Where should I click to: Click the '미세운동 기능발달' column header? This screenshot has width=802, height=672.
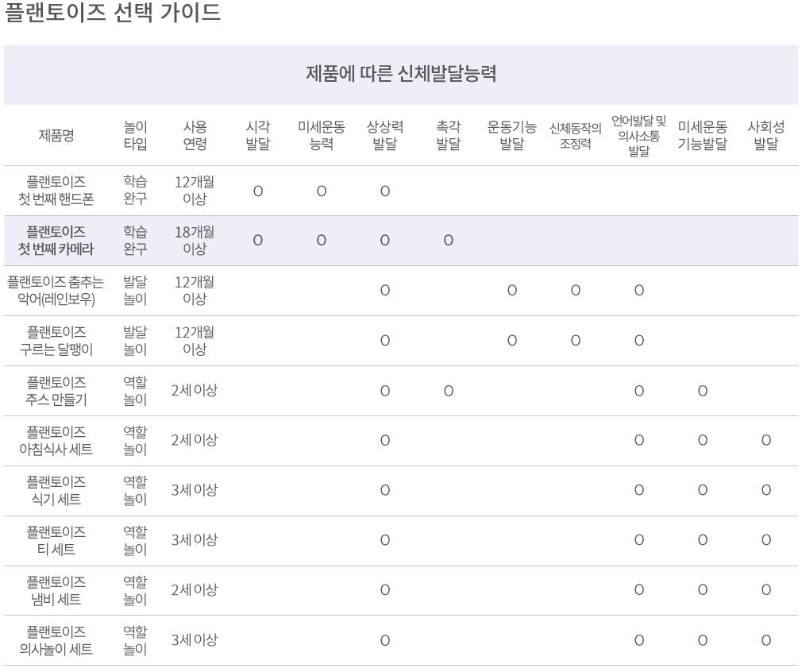tap(702, 135)
